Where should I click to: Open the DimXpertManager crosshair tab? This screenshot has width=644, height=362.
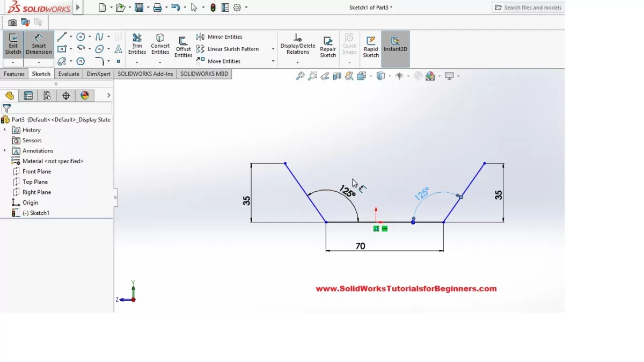[x=66, y=96]
